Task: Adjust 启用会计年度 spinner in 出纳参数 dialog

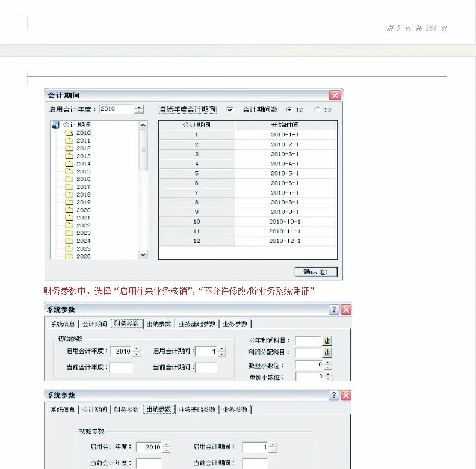Action: (166, 447)
